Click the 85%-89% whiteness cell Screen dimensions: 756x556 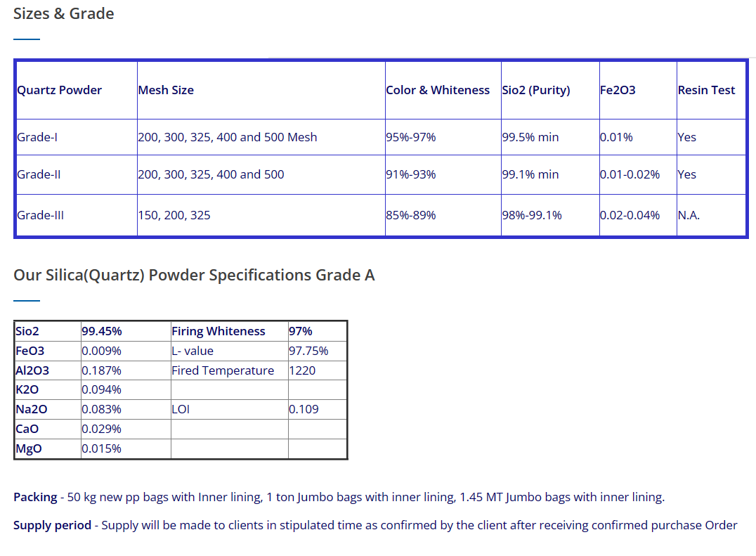pos(443,215)
